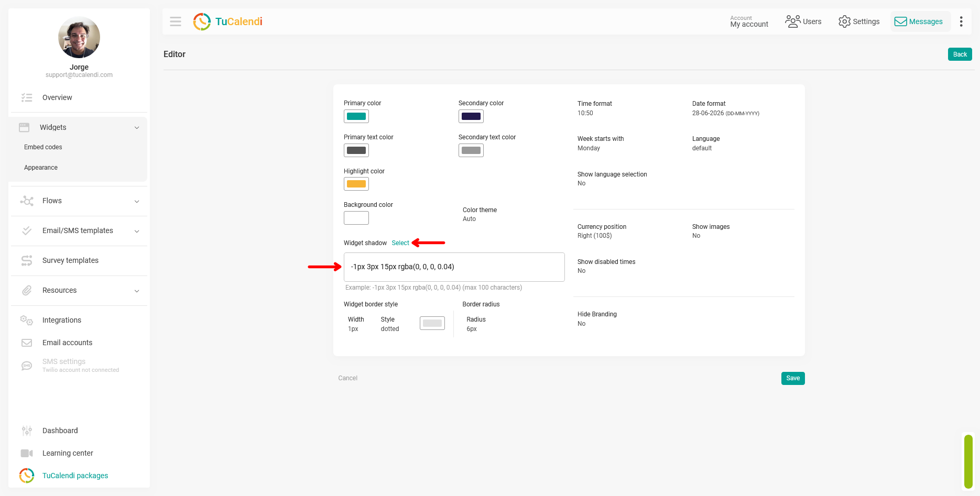
Task: Open the three-dot more options menu
Action: (961, 21)
